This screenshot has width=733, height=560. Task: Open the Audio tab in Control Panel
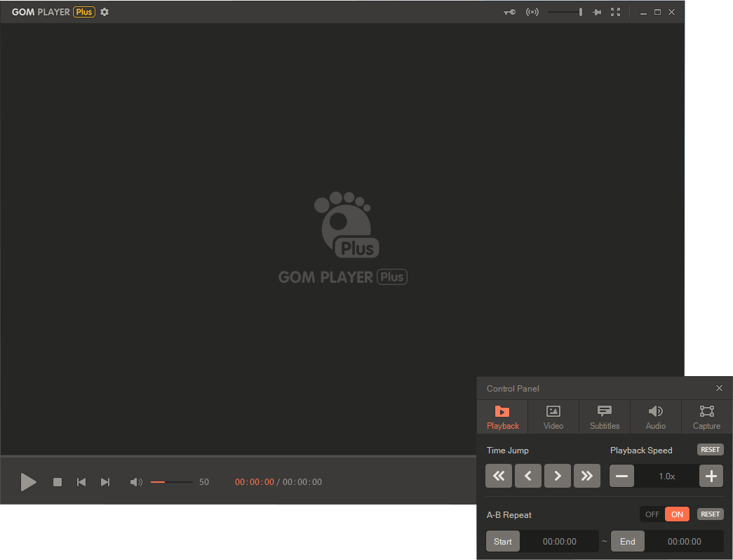coord(655,417)
